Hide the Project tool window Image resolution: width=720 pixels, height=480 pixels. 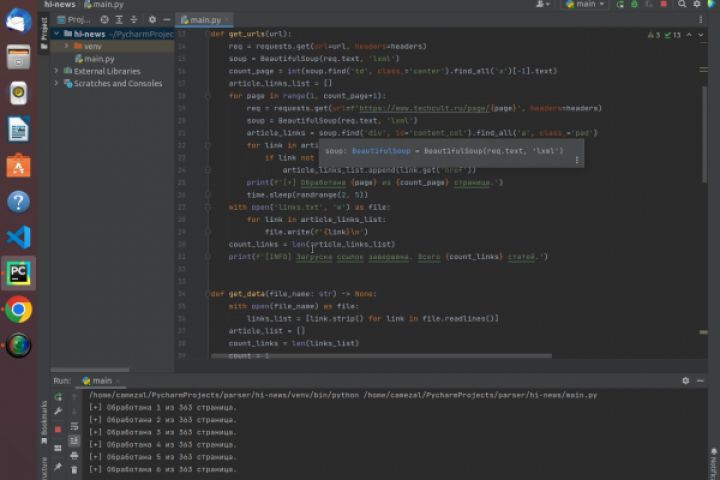click(x=167, y=20)
